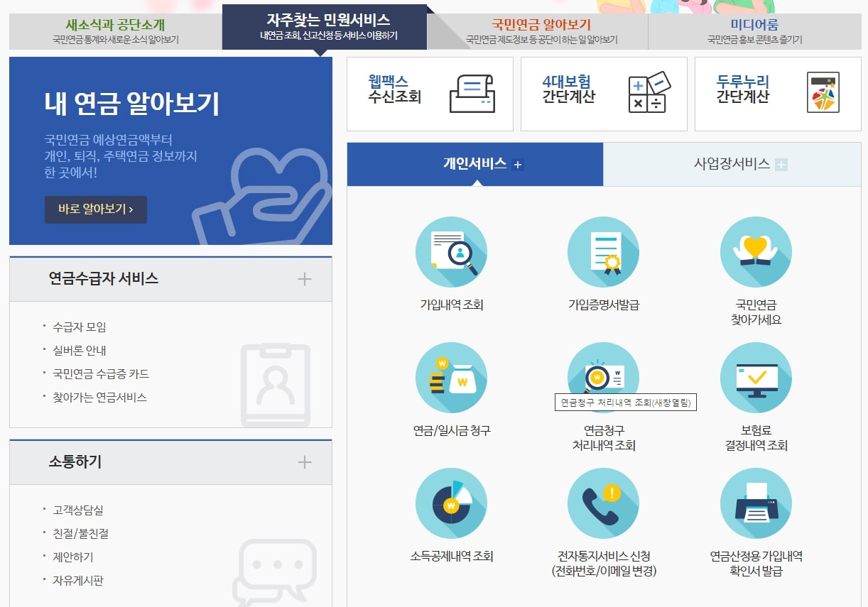This screenshot has height=607, width=868.
Task: Open the 새소식과 공단소개 top tab
Action: click(116, 32)
